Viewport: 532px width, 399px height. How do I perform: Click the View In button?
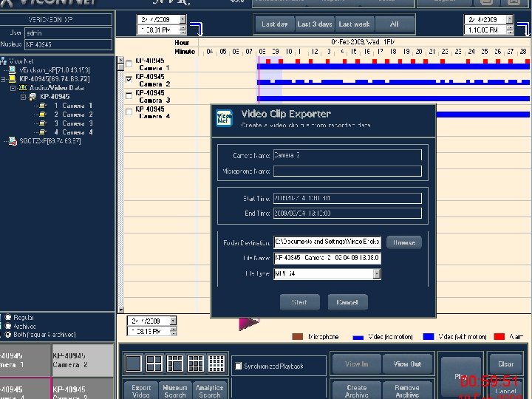pos(357,364)
